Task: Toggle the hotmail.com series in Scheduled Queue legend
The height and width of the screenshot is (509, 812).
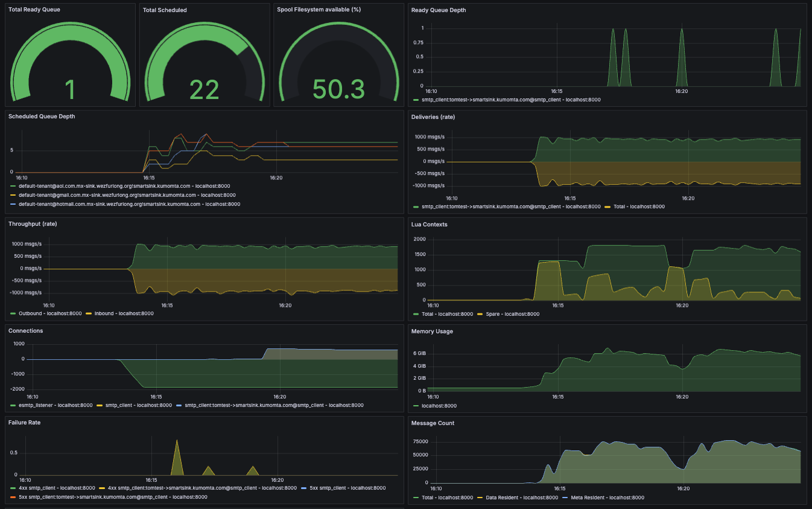Action: click(129, 204)
